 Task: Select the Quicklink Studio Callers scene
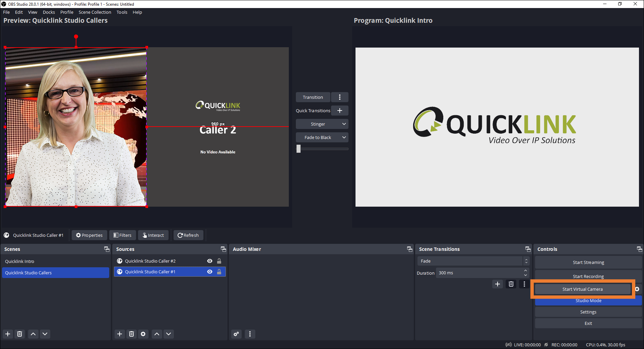click(x=56, y=273)
